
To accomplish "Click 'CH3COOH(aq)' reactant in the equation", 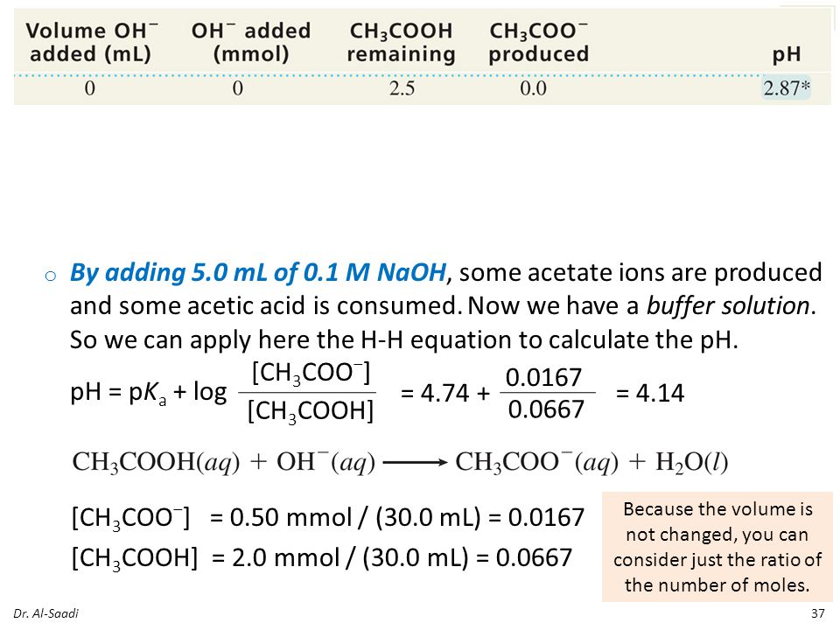I will tap(156, 462).
